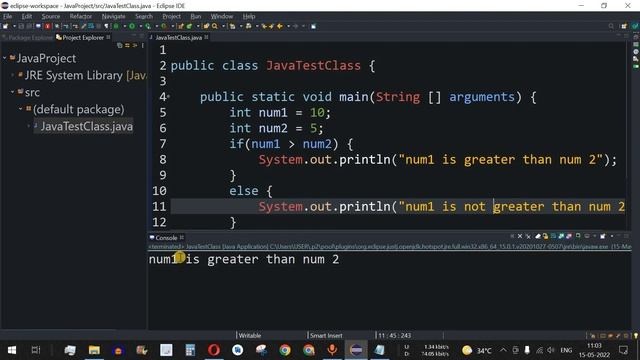640x360 pixels.
Task: Open the Run button dropdown arrow
Action: [140, 27]
